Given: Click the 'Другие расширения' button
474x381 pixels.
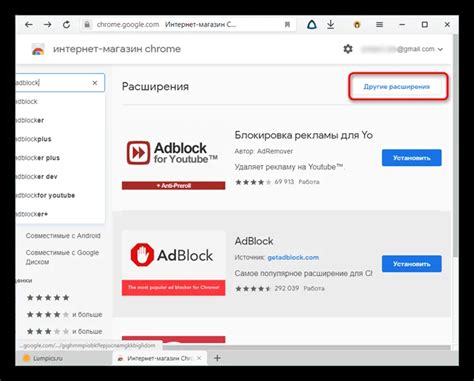Looking at the screenshot, I should pyautogui.click(x=397, y=87).
